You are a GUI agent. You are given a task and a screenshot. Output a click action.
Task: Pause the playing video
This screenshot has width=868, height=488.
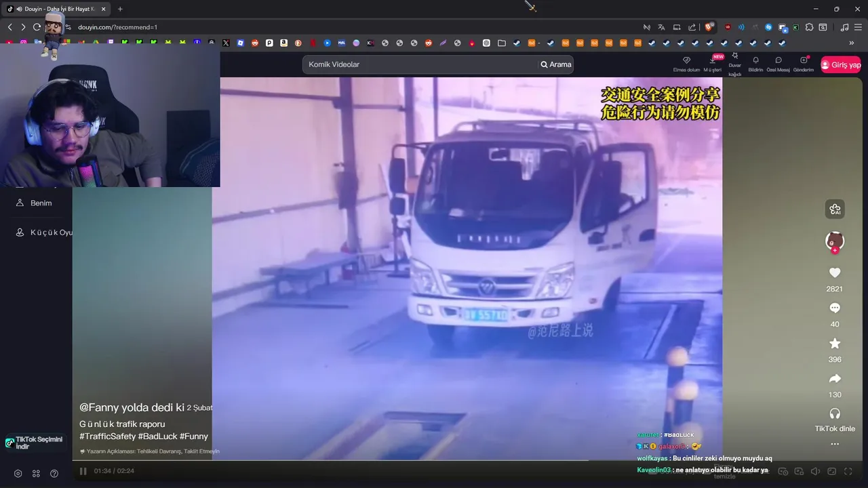tap(83, 471)
